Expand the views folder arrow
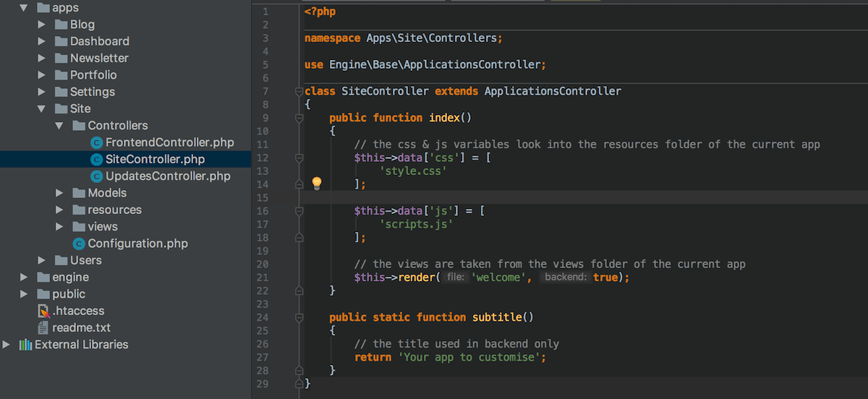This screenshot has height=399, width=868. click(59, 226)
